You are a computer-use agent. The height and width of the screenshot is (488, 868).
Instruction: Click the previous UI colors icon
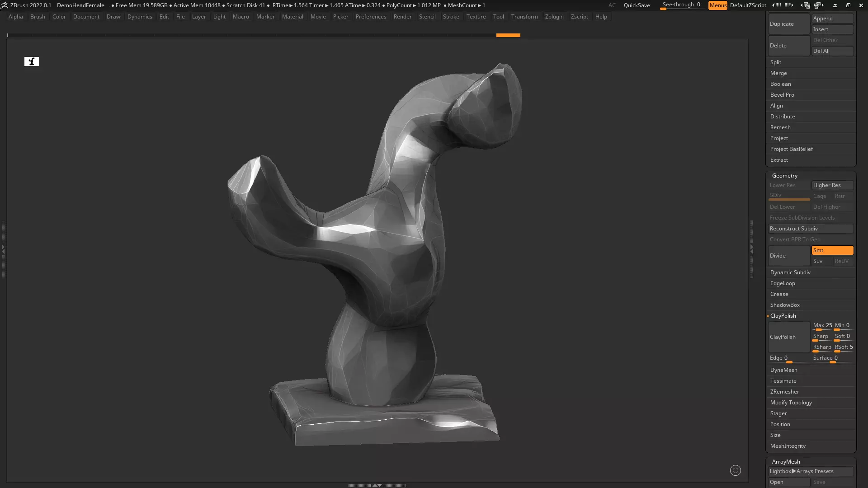[776, 5]
